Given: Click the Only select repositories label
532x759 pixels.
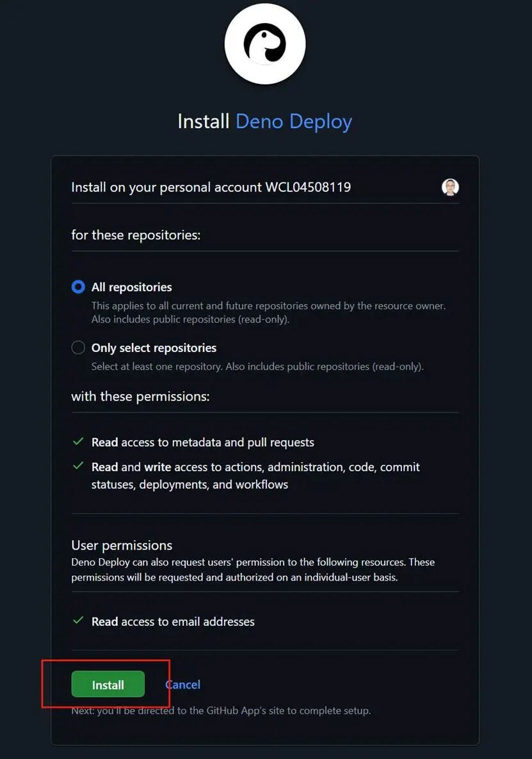Looking at the screenshot, I should (x=154, y=348).
